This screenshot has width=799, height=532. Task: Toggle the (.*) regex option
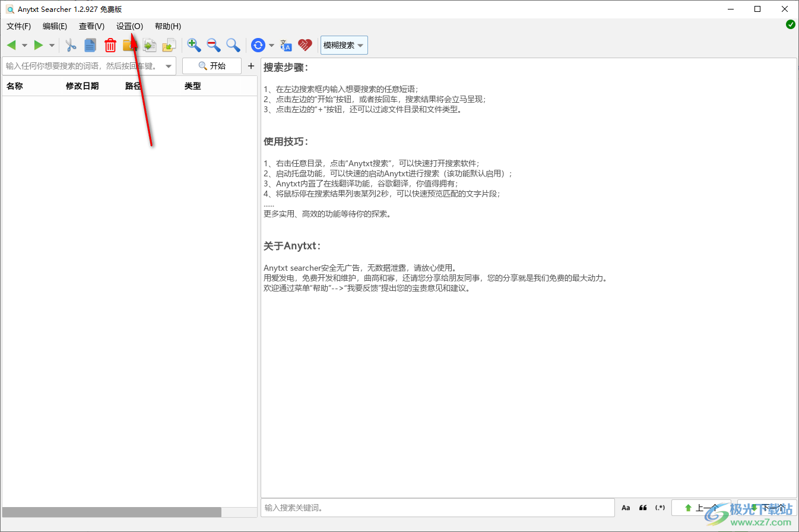click(x=660, y=508)
